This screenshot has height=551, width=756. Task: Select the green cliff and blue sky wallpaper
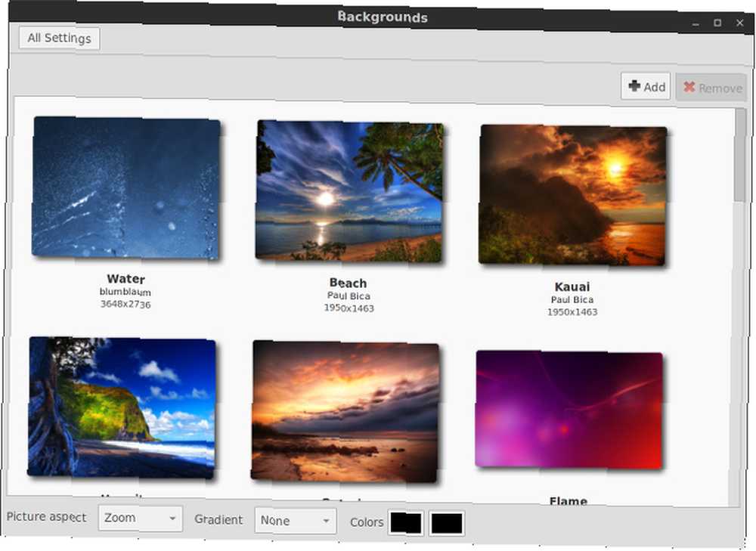pyautogui.click(x=122, y=407)
